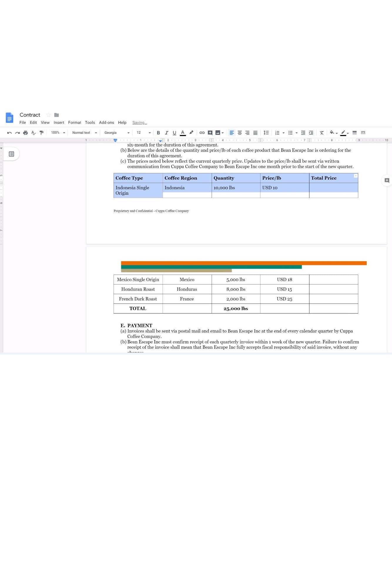Run the spell check tool

(x=33, y=133)
